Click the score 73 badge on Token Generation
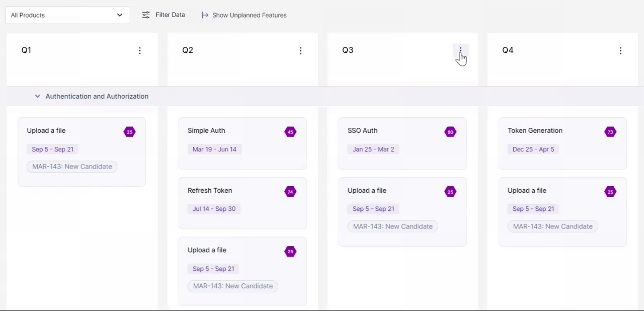This screenshot has width=644, height=311. click(x=610, y=132)
